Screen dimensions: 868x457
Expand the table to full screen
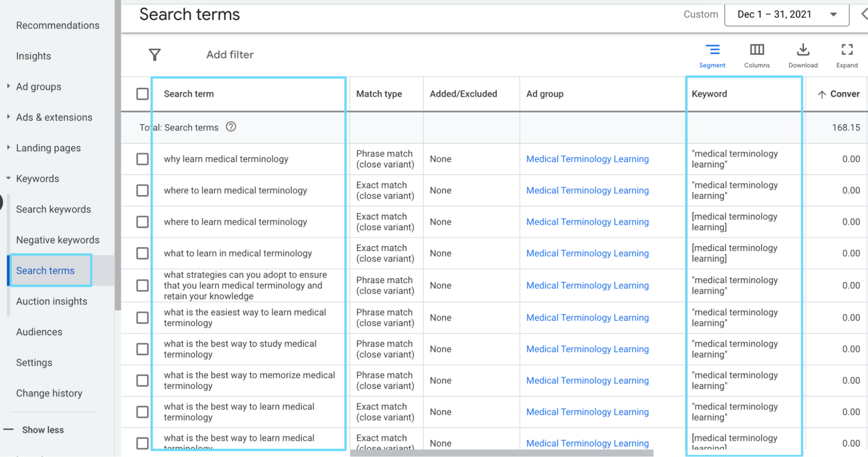(x=847, y=56)
